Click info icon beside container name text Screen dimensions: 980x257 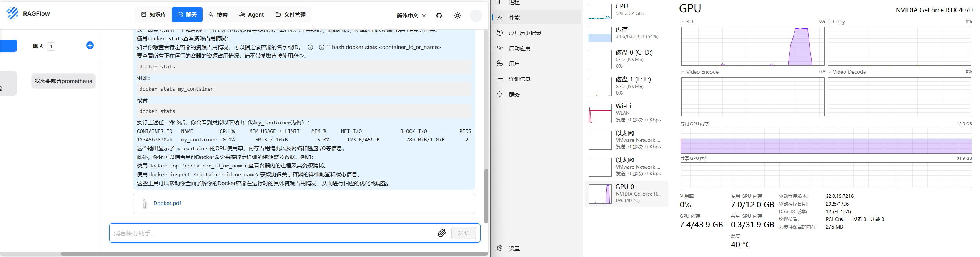click(x=310, y=47)
